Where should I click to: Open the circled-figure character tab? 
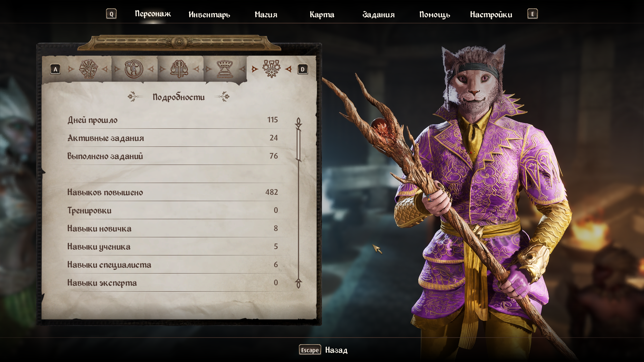pyautogui.click(x=134, y=69)
